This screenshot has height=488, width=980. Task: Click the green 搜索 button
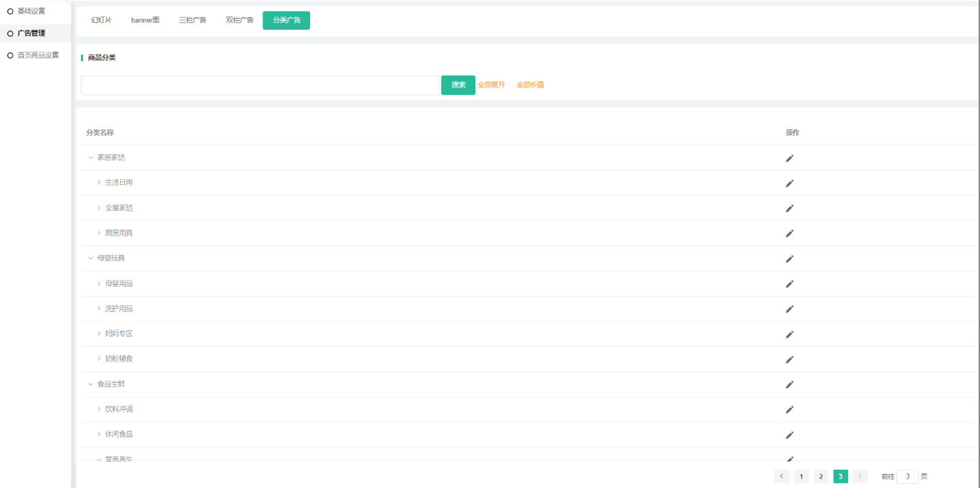coord(458,85)
